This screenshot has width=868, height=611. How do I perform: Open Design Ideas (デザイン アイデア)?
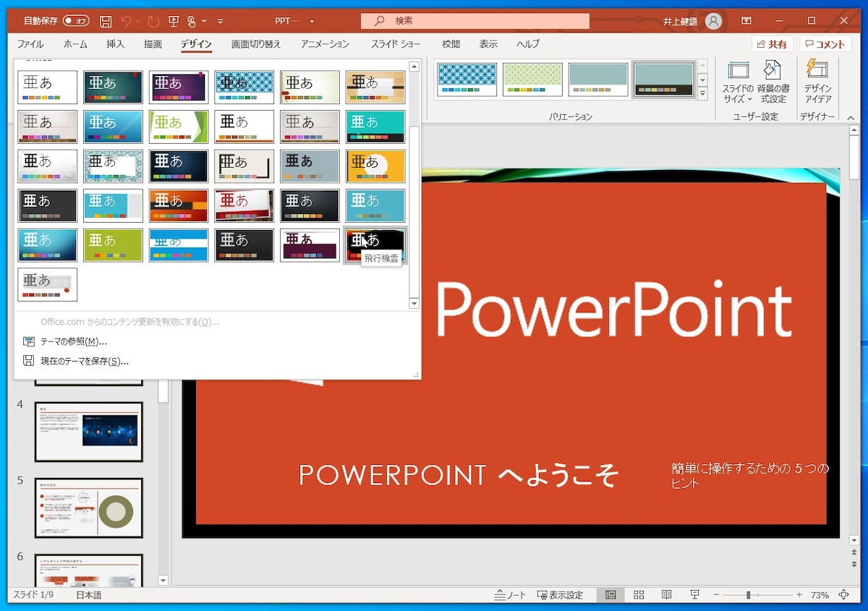pos(817,81)
